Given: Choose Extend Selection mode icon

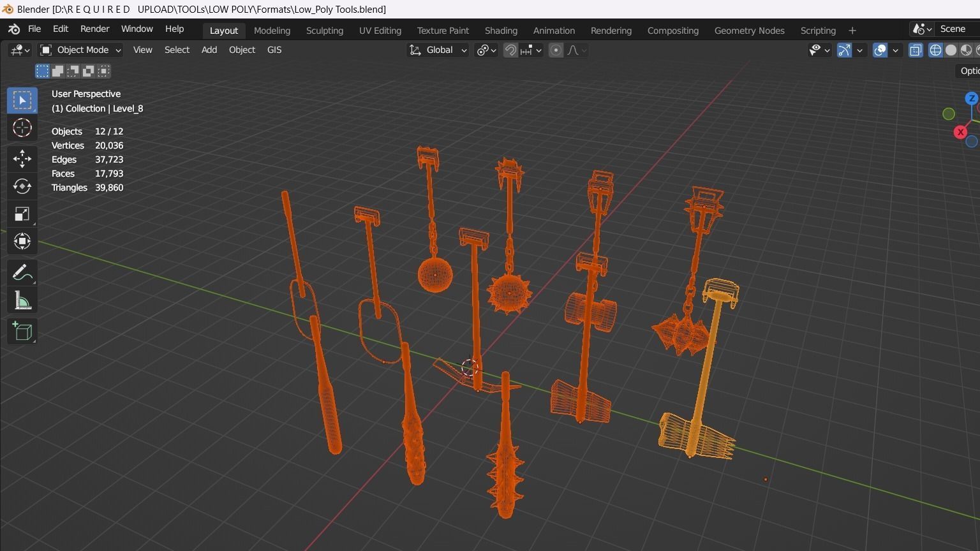Looking at the screenshot, I should point(57,71).
